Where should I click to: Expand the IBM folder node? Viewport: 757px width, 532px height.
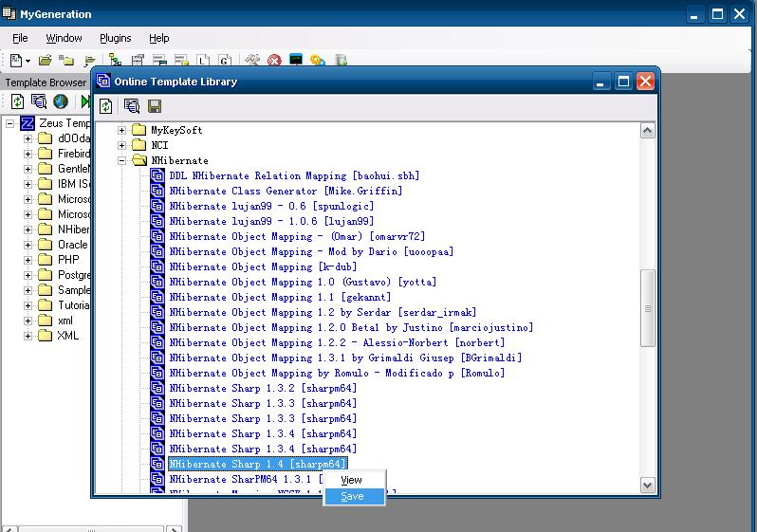pyautogui.click(x=28, y=184)
